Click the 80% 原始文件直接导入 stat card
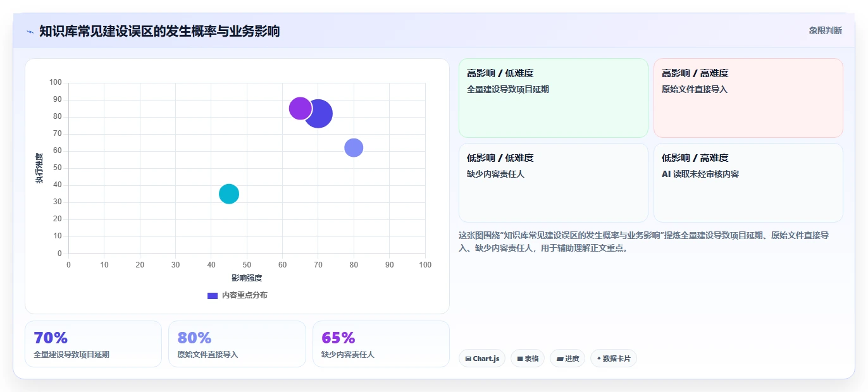The width and height of the screenshot is (868, 392). (237, 344)
